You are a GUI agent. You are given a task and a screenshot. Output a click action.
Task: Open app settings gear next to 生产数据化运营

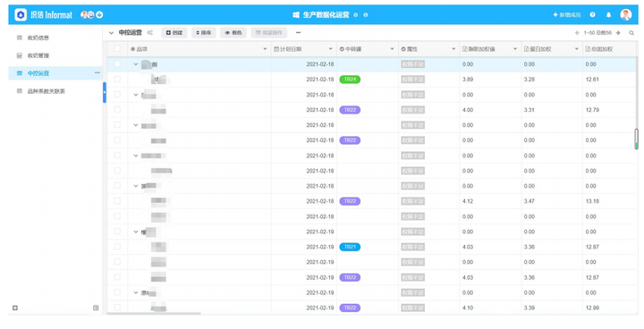(356, 15)
